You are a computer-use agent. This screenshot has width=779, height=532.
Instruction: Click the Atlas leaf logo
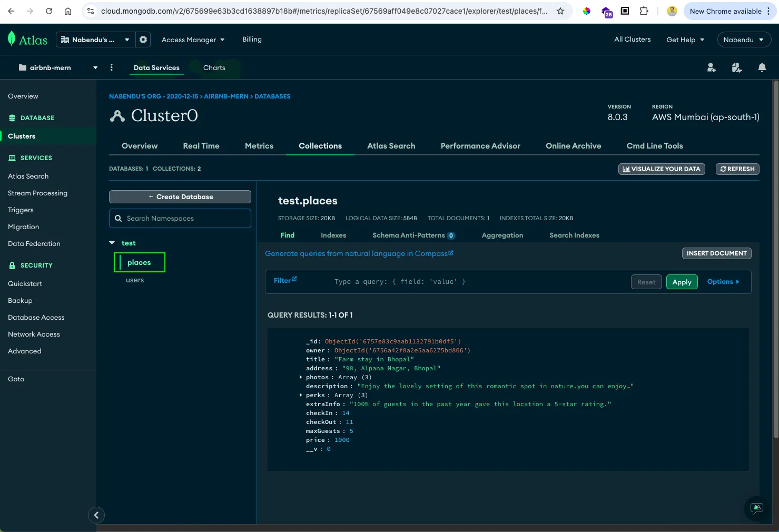[x=12, y=38]
